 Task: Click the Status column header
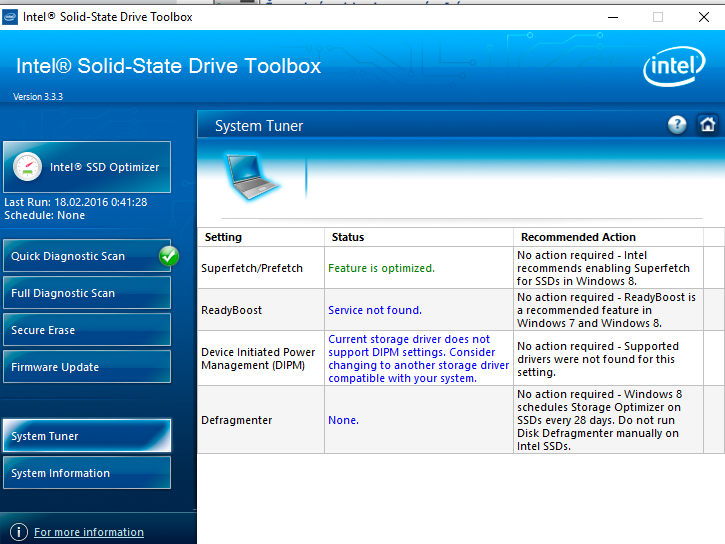pyautogui.click(x=419, y=237)
